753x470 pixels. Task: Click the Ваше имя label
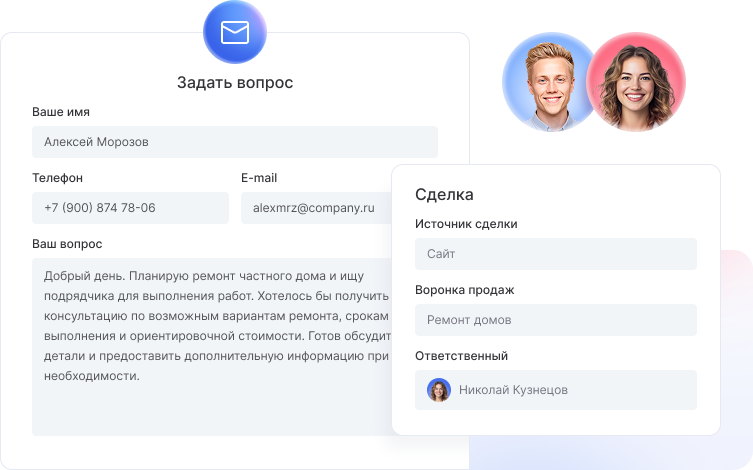[x=61, y=112]
